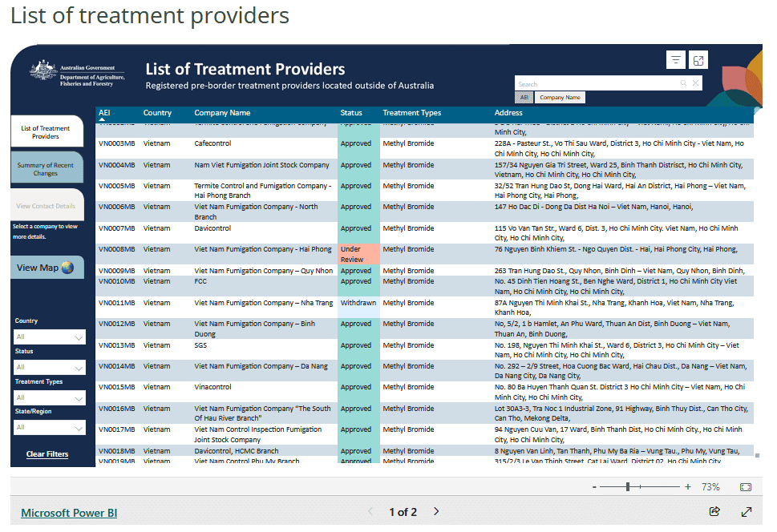Click the Clear Filters link
The image size is (777, 532).
(x=47, y=454)
